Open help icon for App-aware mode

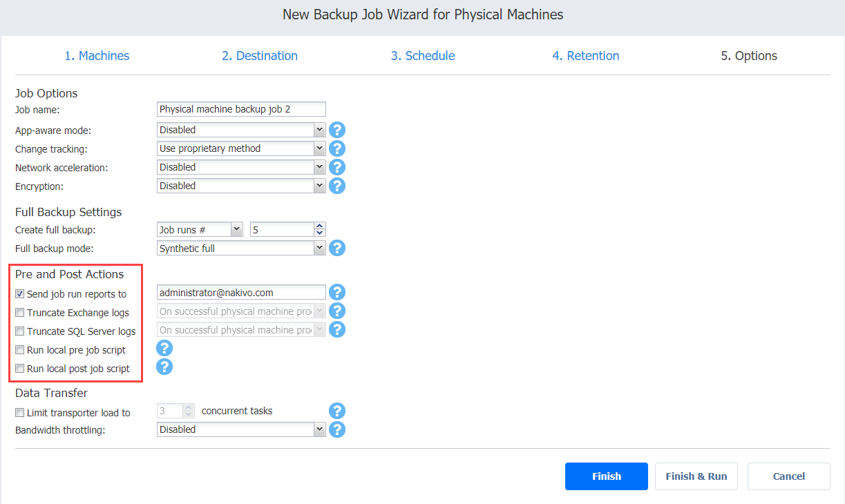click(336, 130)
